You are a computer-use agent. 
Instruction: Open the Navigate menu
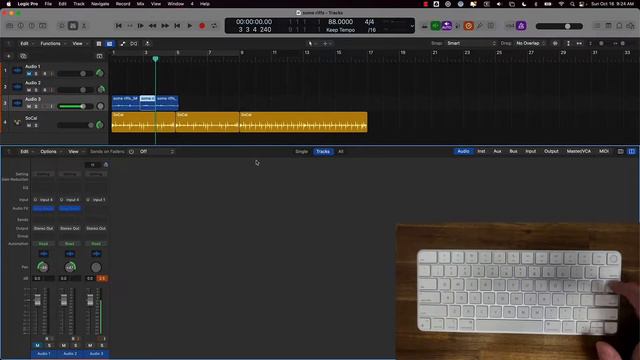coord(100,4)
